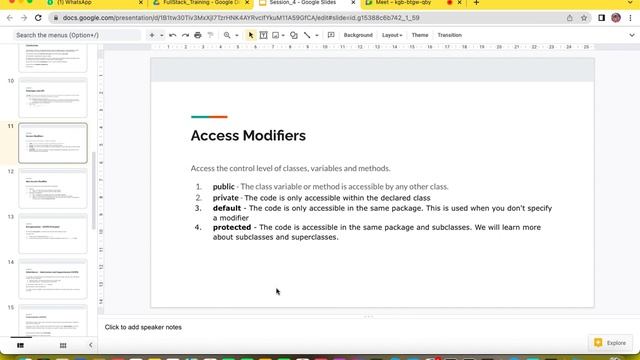The width and height of the screenshot is (640, 360).
Task: Bookmark this page with the star icon
Action: click(584, 18)
